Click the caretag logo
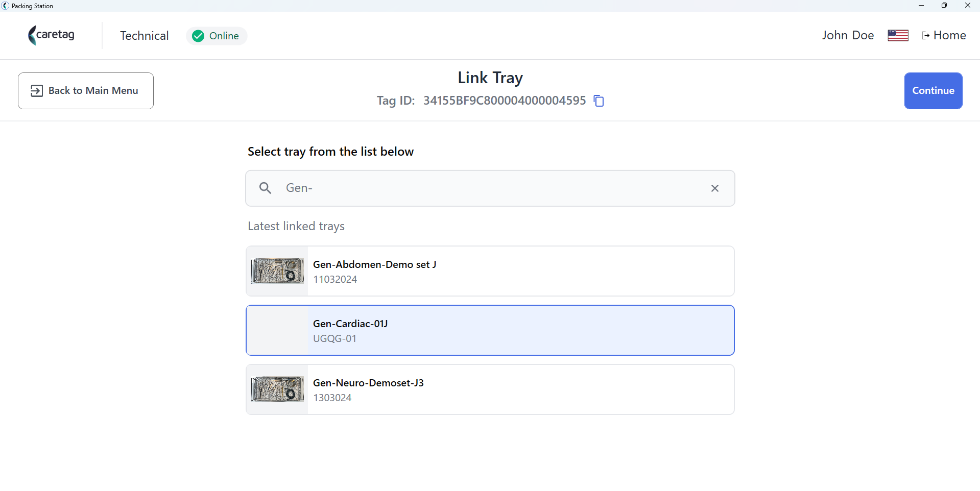This screenshot has width=980, height=491. (x=52, y=35)
